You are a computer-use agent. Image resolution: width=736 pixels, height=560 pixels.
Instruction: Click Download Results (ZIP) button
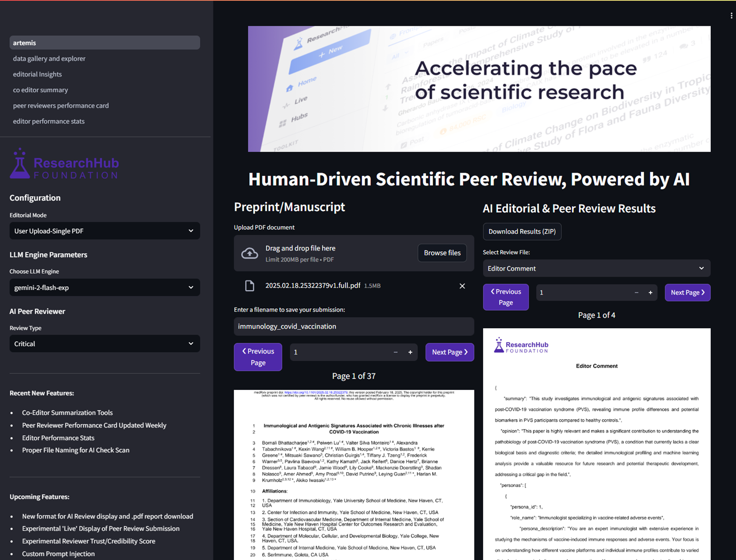(522, 232)
